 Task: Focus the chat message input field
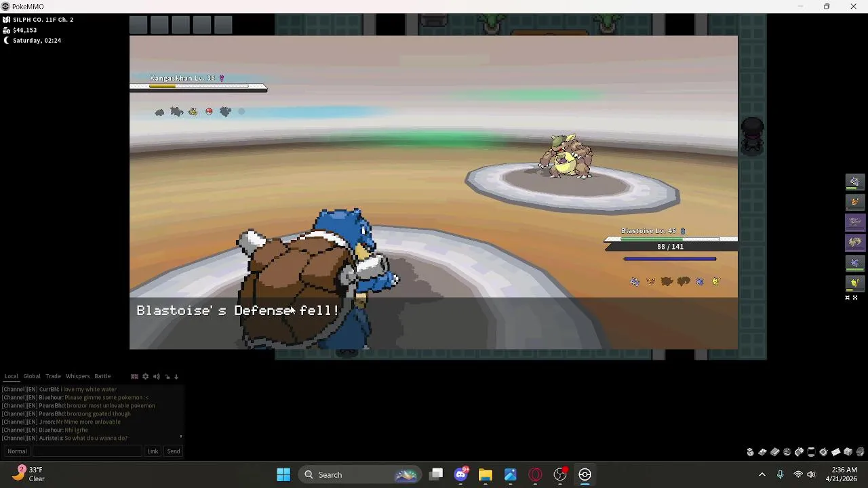tap(88, 451)
